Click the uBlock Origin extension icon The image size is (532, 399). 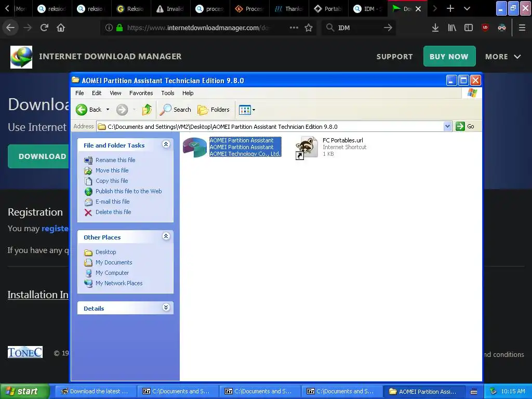click(x=485, y=28)
